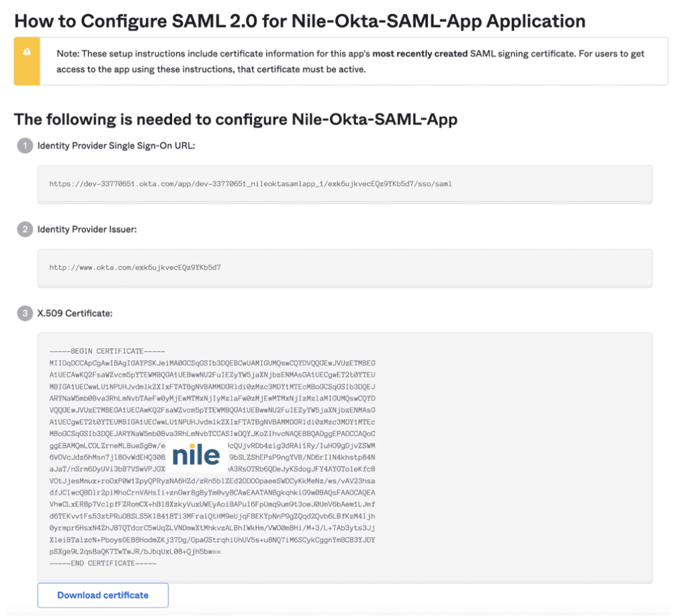The height and width of the screenshot is (616, 688).
Task: Click the nile logo watermark on the certificate
Action: click(x=196, y=454)
